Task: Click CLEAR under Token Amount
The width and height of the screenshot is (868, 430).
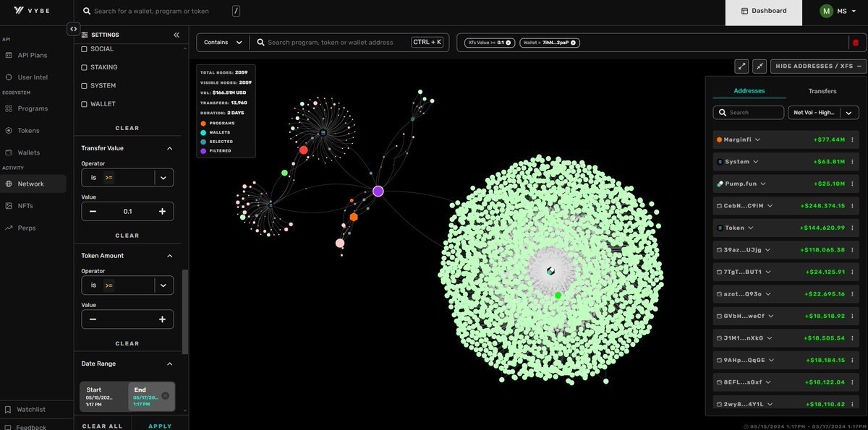Action: [127, 343]
